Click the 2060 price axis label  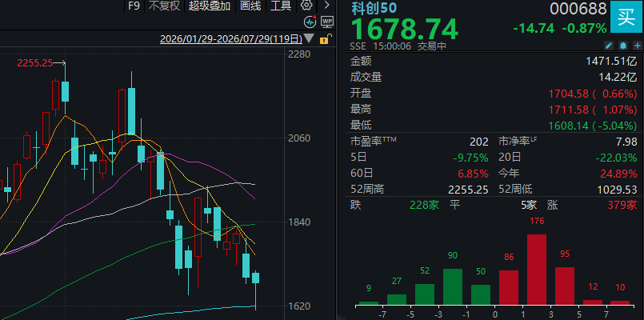(299, 138)
